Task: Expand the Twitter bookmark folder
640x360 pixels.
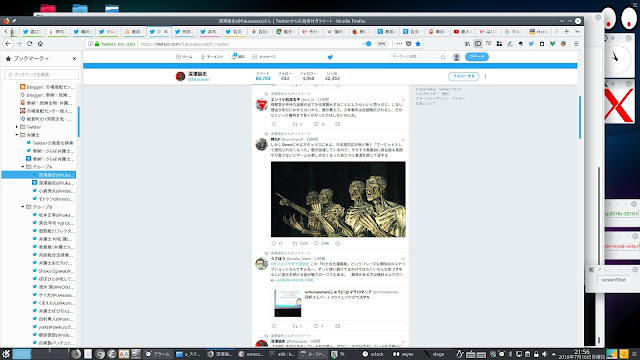Action: tap(17, 127)
